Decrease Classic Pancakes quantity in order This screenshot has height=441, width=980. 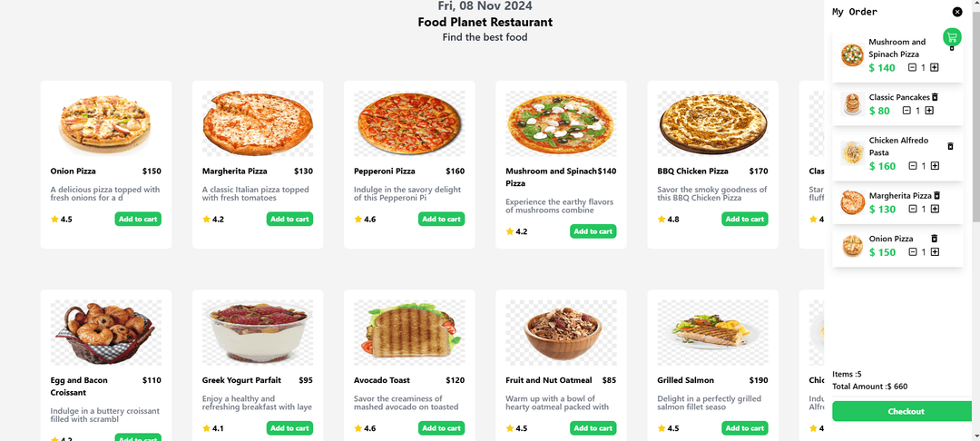906,111
